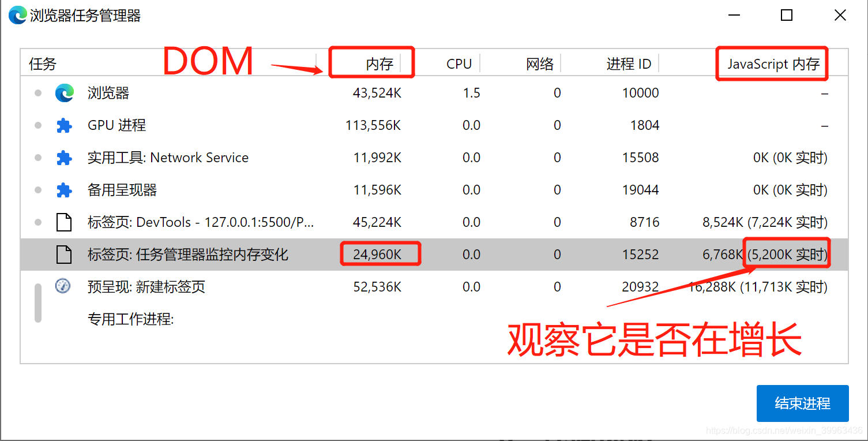Select the 浏览器 task row
The width and height of the screenshot is (868, 441).
pyautogui.click(x=434, y=93)
